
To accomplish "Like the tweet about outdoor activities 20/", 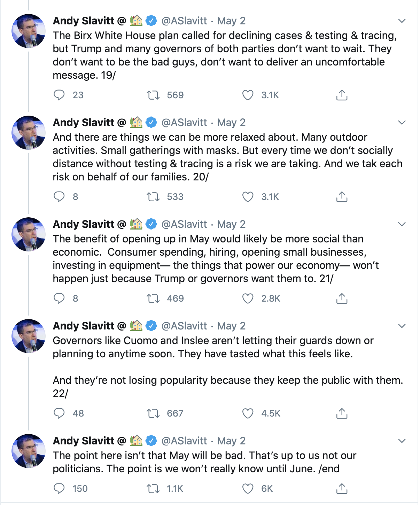I will [248, 197].
